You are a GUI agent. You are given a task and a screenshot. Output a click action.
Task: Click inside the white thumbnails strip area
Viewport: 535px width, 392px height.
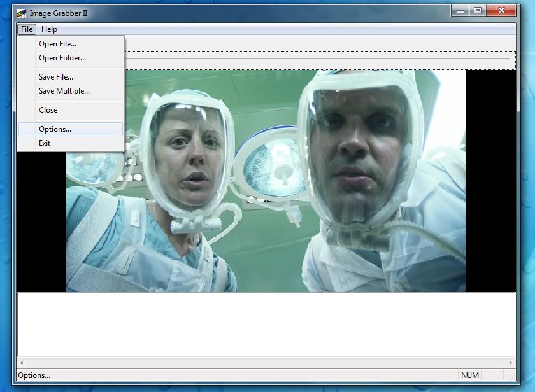click(266, 325)
